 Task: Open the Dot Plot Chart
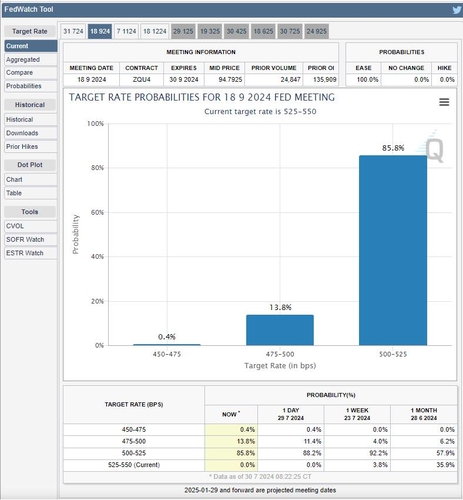(31, 180)
